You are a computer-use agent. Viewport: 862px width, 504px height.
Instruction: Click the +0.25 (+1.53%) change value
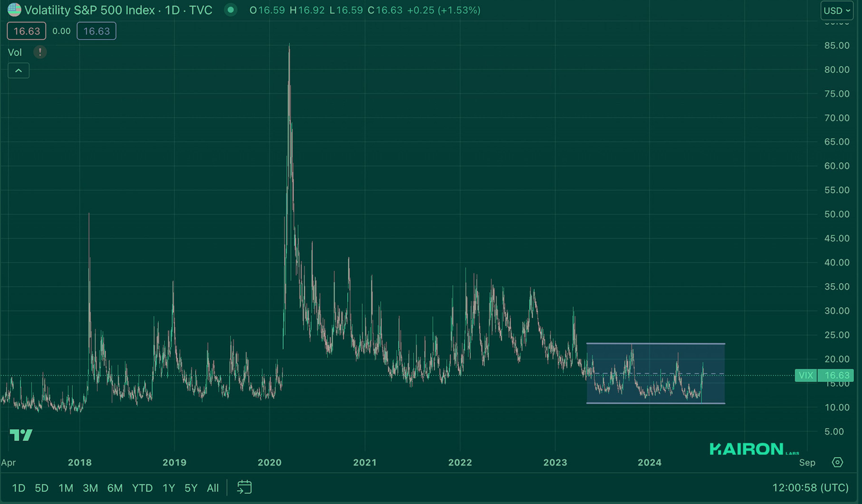tap(444, 10)
